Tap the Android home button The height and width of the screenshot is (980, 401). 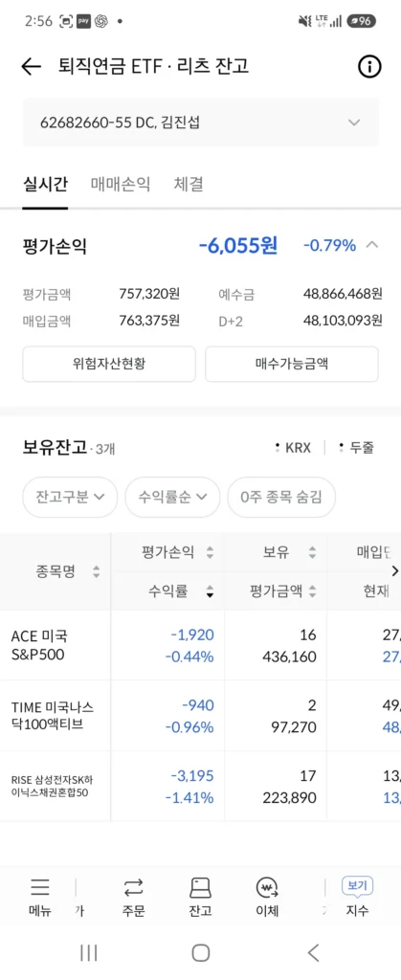click(201, 952)
